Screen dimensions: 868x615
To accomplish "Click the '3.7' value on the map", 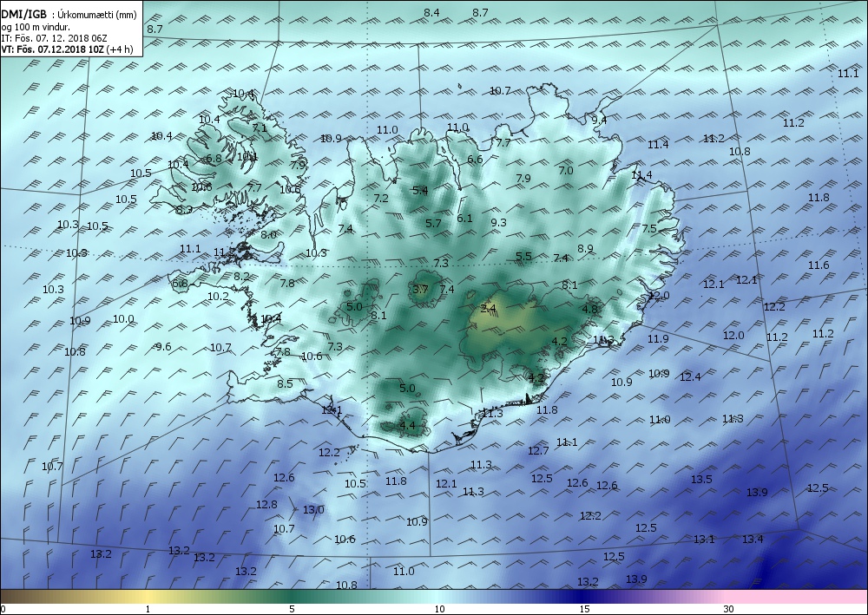I will 420,289.
